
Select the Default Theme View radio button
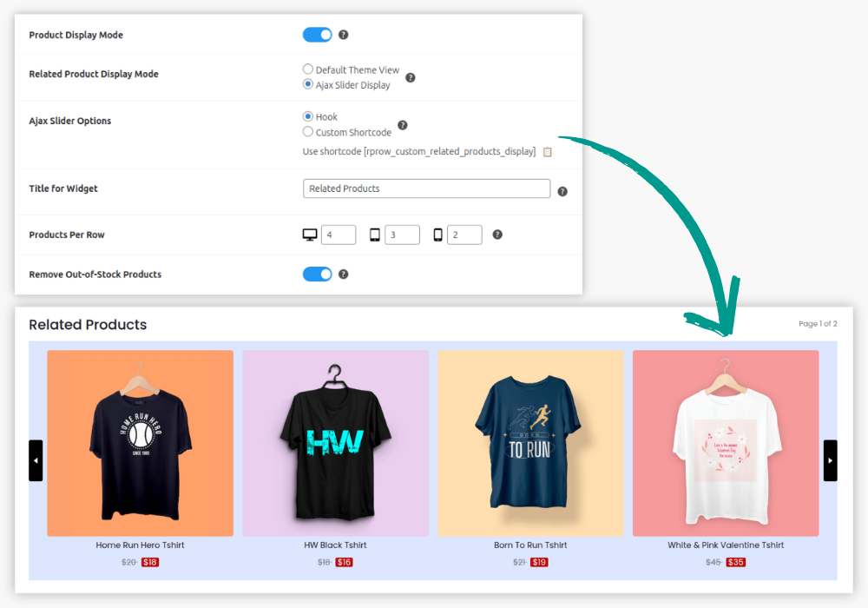click(308, 69)
